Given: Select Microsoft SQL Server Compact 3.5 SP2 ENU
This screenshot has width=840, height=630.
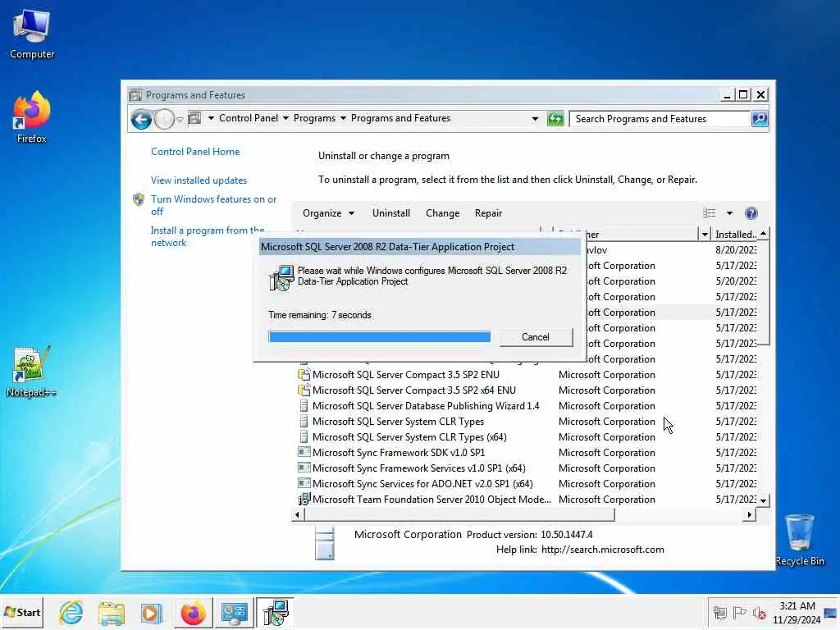Looking at the screenshot, I should pos(405,375).
